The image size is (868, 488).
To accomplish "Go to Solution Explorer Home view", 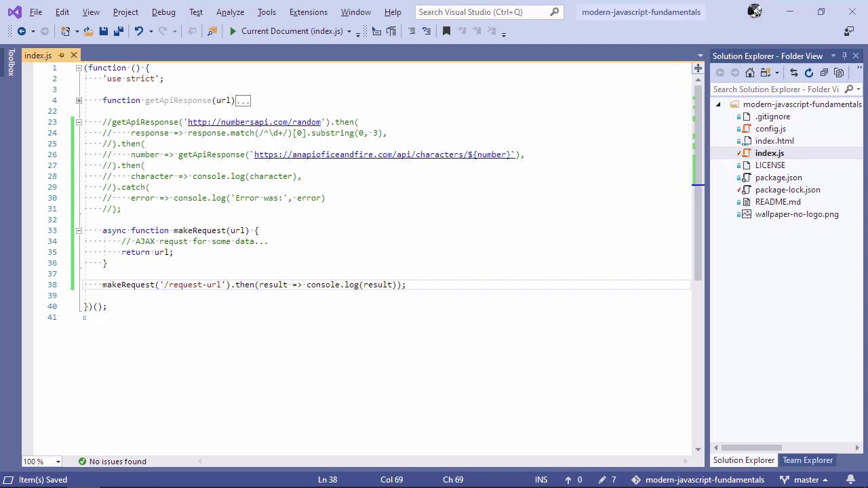I will [749, 73].
